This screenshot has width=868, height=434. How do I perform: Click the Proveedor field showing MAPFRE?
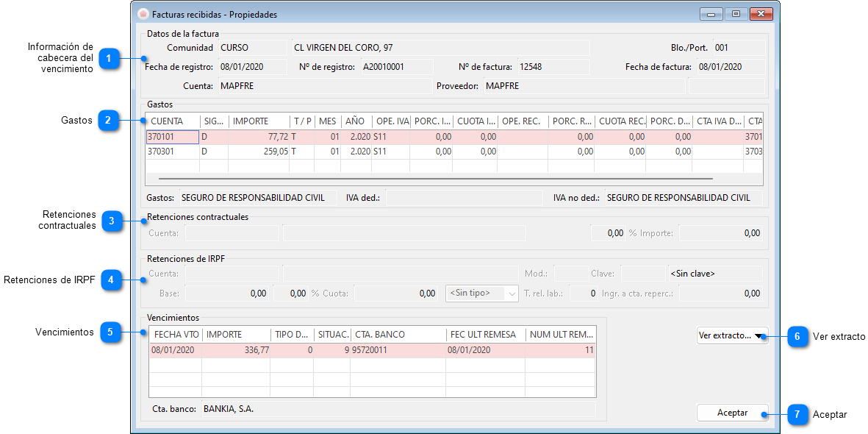(x=584, y=86)
